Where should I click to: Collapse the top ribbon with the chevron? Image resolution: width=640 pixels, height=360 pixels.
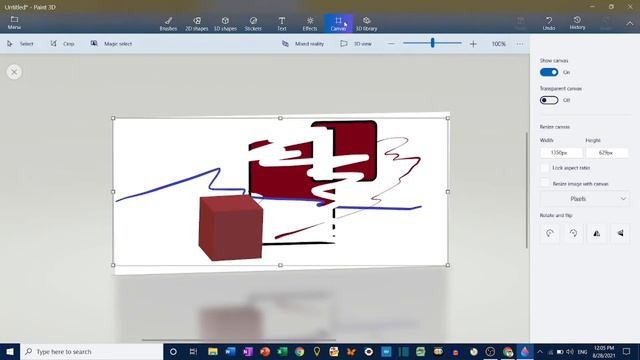630,23
